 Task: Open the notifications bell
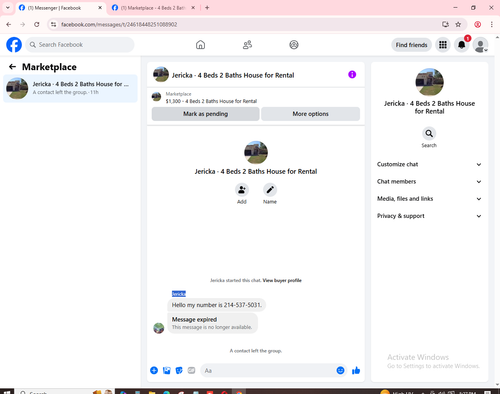coord(462,45)
